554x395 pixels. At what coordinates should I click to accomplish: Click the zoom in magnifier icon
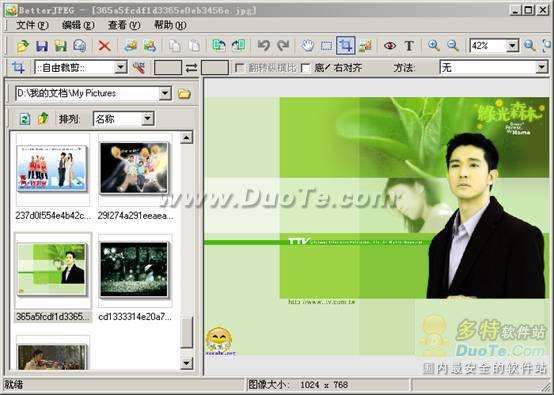pos(434,46)
